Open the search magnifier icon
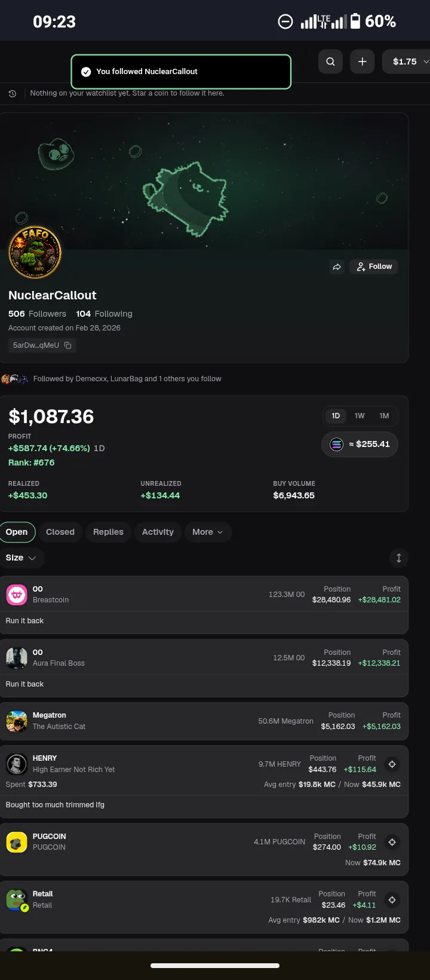Viewport: 430px width, 980px height. coord(330,62)
